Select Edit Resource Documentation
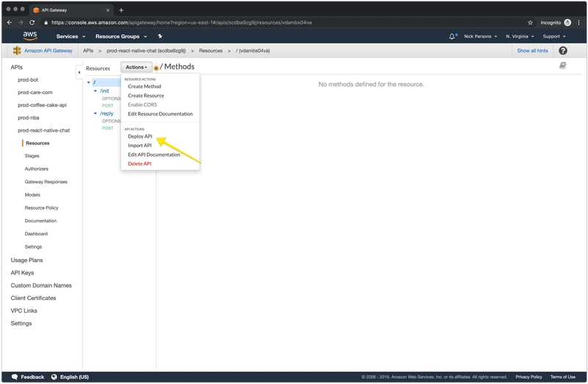The width and height of the screenshot is (588, 384). 160,114
